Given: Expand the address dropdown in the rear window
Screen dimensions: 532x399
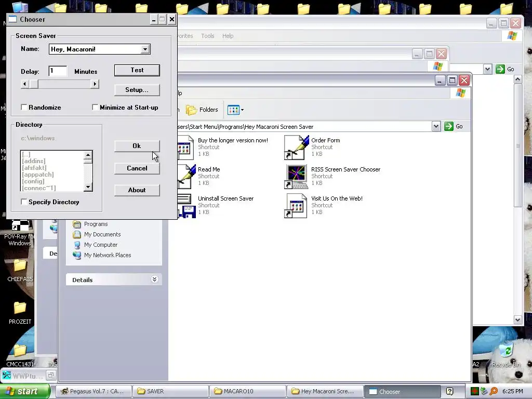Looking at the screenshot, I should (x=487, y=69).
